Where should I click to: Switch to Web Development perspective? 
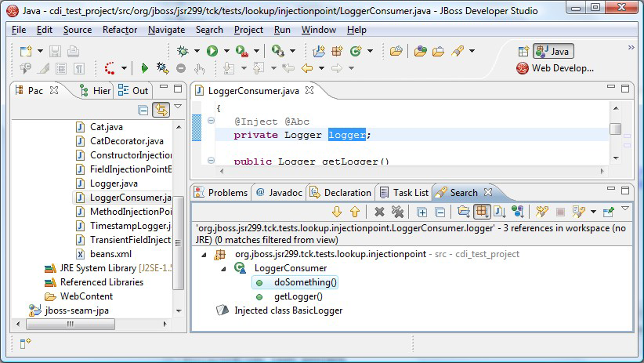pos(555,68)
